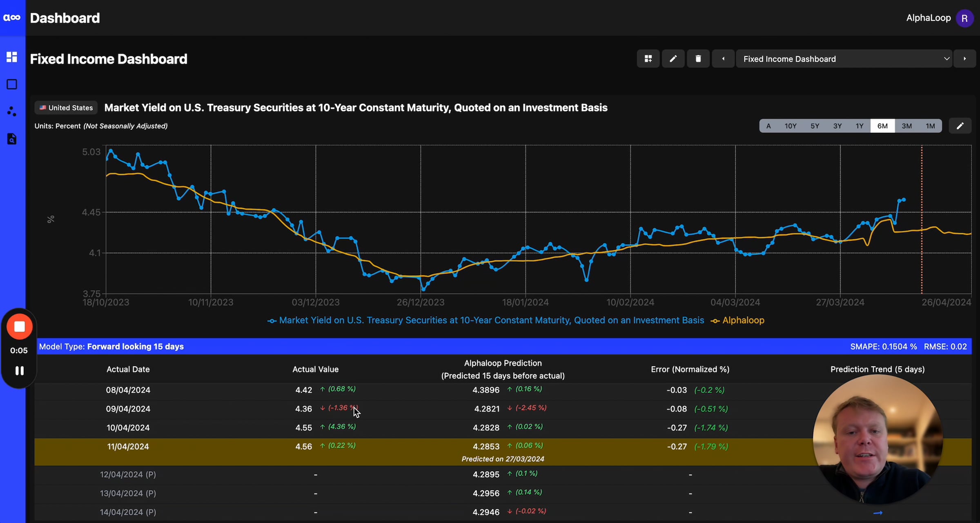The height and width of the screenshot is (523, 980).
Task: Select the 10/04/2024 date cell
Action: pyautogui.click(x=128, y=428)
